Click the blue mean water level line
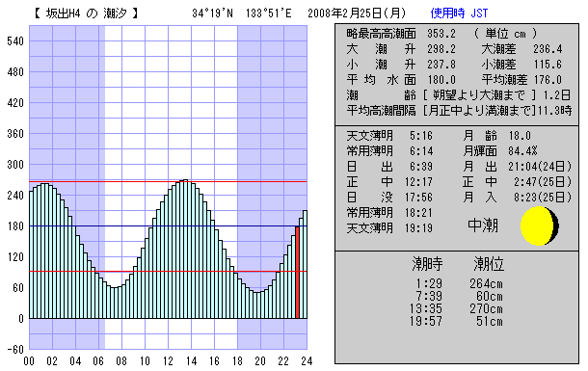The height and width of the screenshot is (371, 588). click(168, 225)
